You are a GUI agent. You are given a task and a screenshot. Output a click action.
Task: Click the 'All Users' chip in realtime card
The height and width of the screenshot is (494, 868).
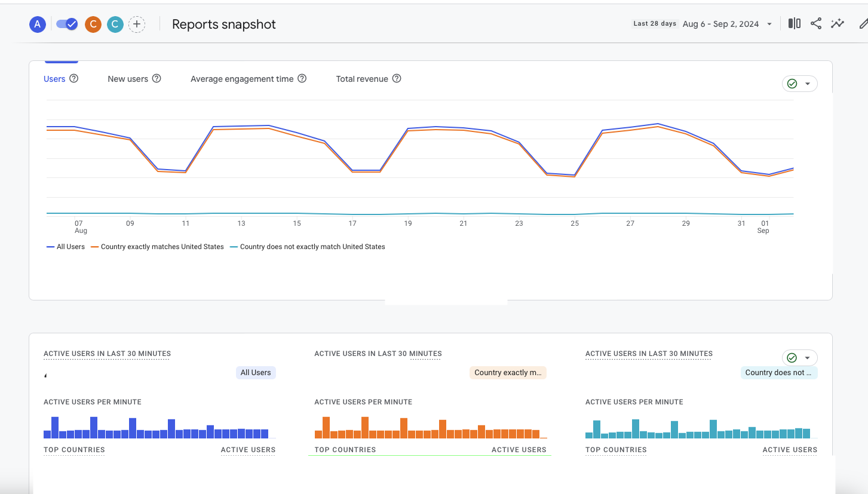tap(256, 373)
